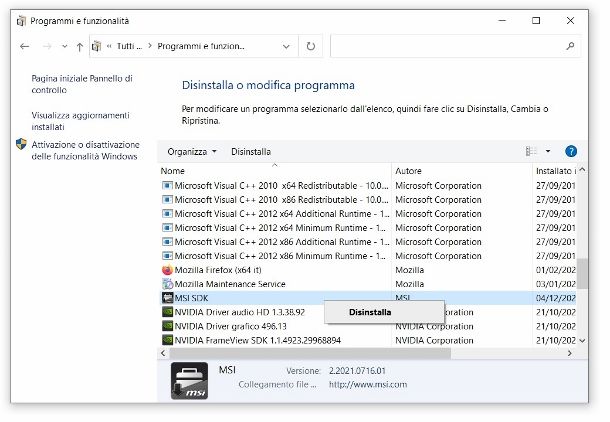Screen dimensions: 610x422
Task: Expand the address bar history dropdown
Action: click(286, 47)
